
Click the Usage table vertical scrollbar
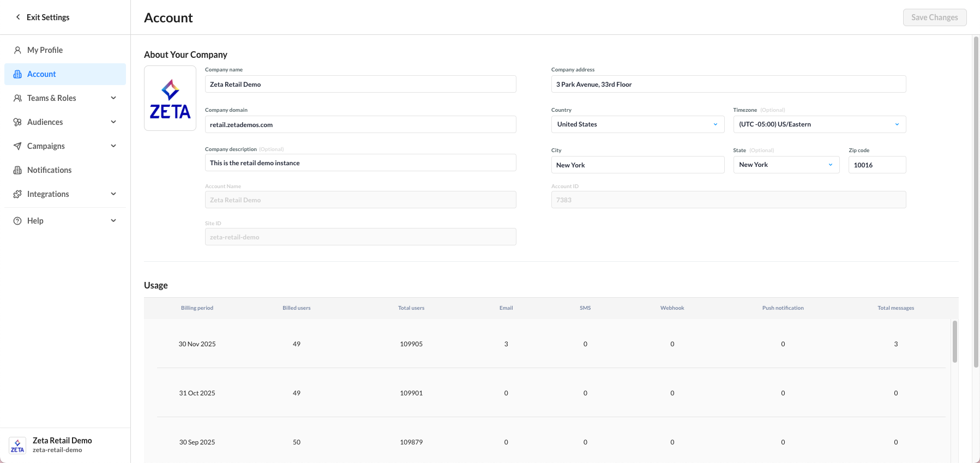954,342
